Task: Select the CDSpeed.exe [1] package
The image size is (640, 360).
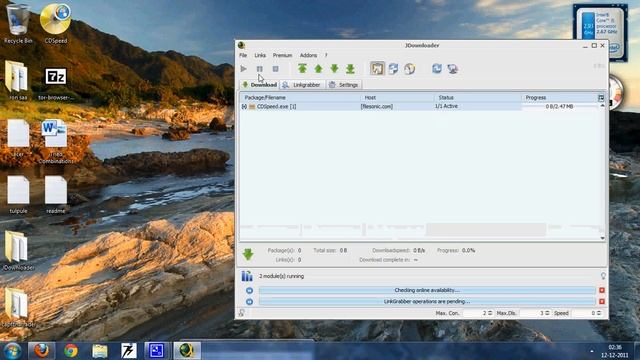Action: 276,107
